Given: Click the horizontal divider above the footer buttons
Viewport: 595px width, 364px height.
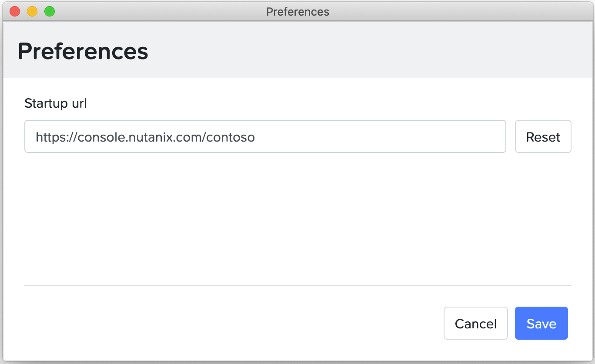Looking at the screenshot, I should [297, 285].
